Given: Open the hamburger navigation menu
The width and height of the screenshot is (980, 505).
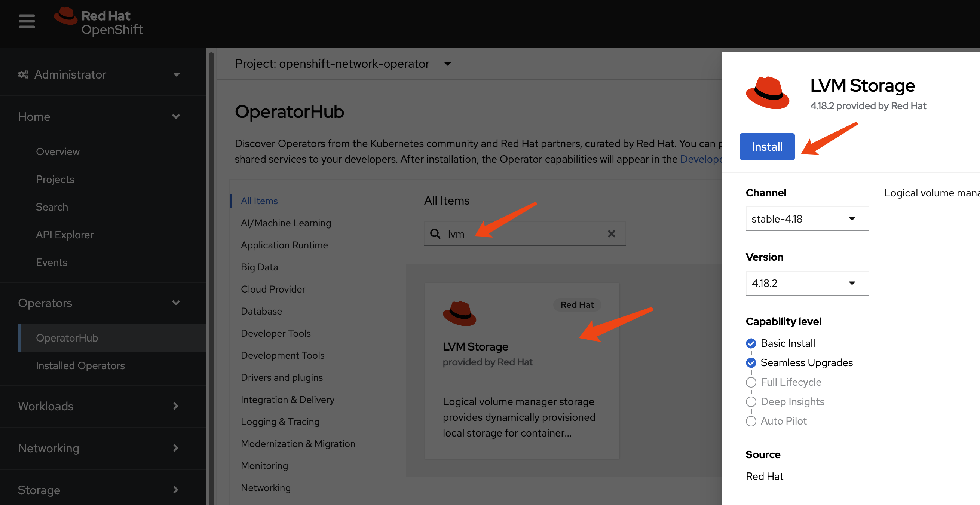Looking at the screenshot, I should click(27, 21).
